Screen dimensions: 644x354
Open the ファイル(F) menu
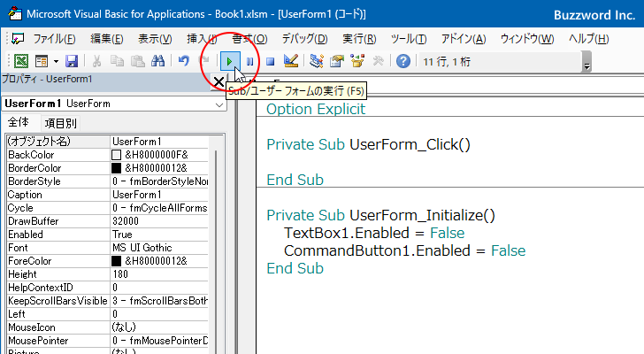tap(54, 39)
